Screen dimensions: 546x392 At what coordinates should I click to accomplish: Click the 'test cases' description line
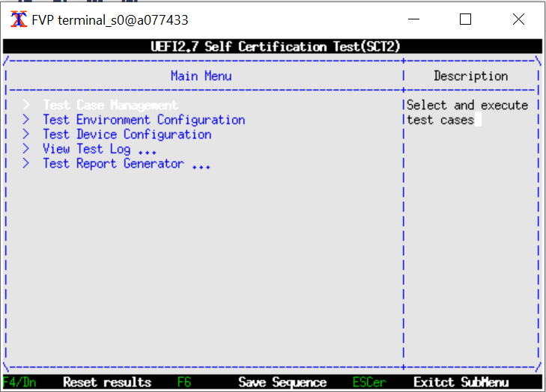click(440, 120)
